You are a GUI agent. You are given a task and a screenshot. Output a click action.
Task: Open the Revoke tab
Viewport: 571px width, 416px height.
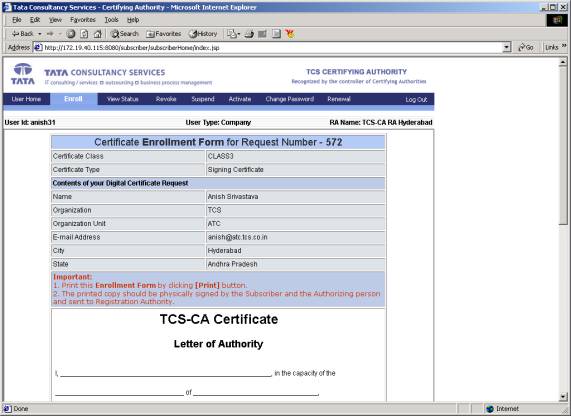click(166, 99)
